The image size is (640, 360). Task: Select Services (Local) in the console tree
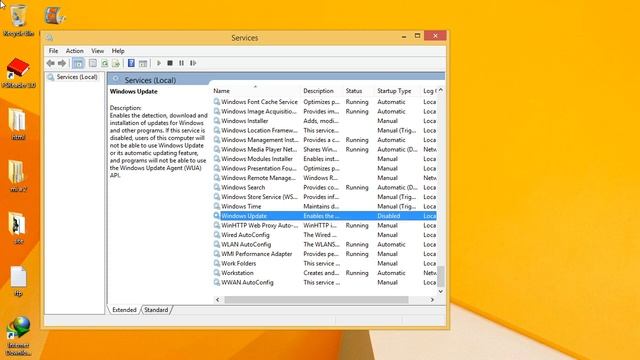tap(73, 77)
